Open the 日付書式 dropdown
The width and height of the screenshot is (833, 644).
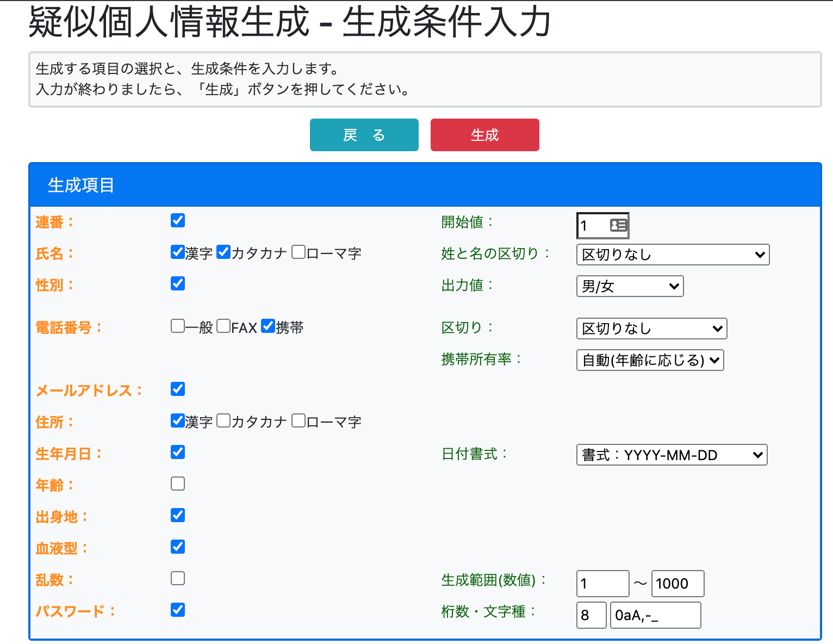coord(672,455)
